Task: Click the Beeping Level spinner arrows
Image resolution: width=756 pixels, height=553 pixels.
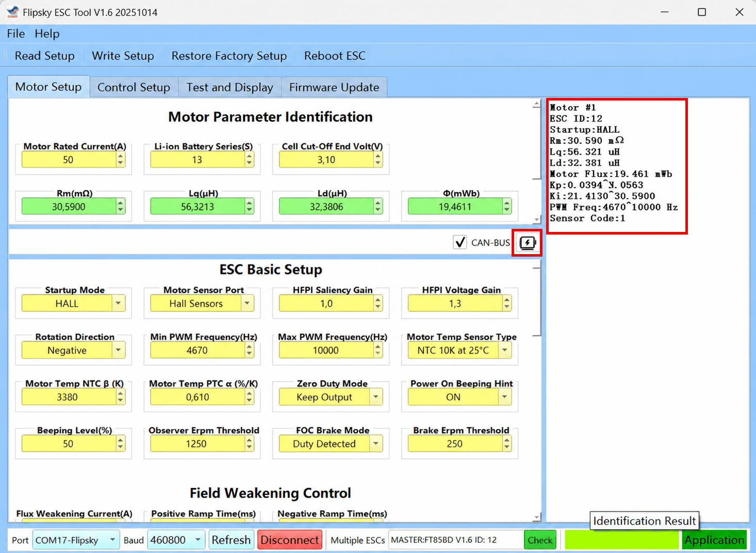Action: tap(121, 444)
